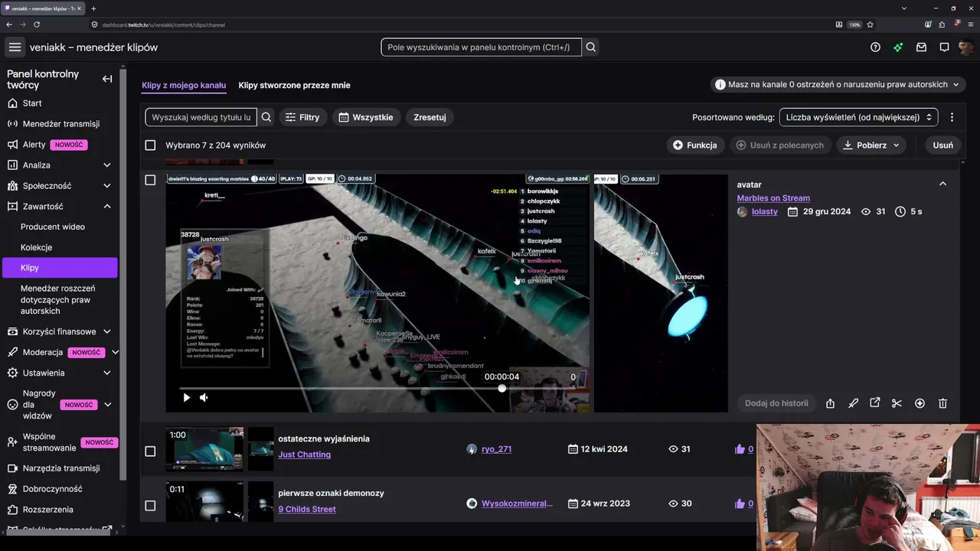Edit avatar clip with scissors icon

coord(897,403)
